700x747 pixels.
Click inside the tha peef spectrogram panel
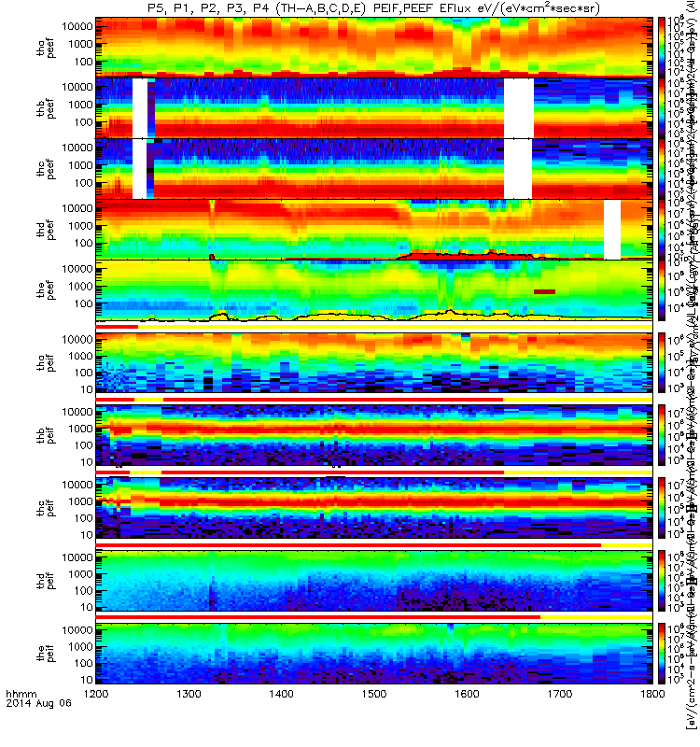point(374,47)
